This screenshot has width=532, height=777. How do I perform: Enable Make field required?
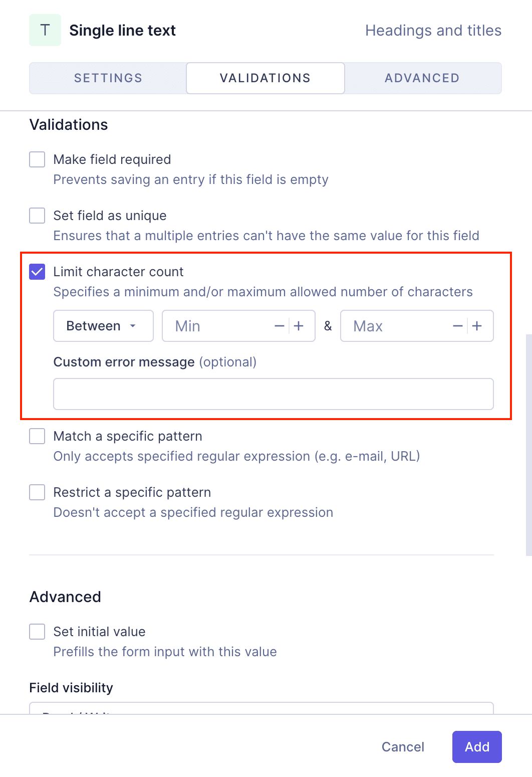click(x=37, y=159)
